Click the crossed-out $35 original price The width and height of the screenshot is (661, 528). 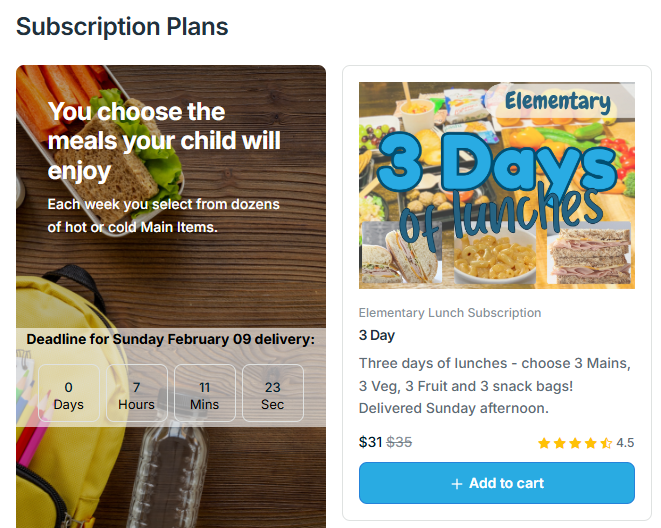[x=399, y=442]
